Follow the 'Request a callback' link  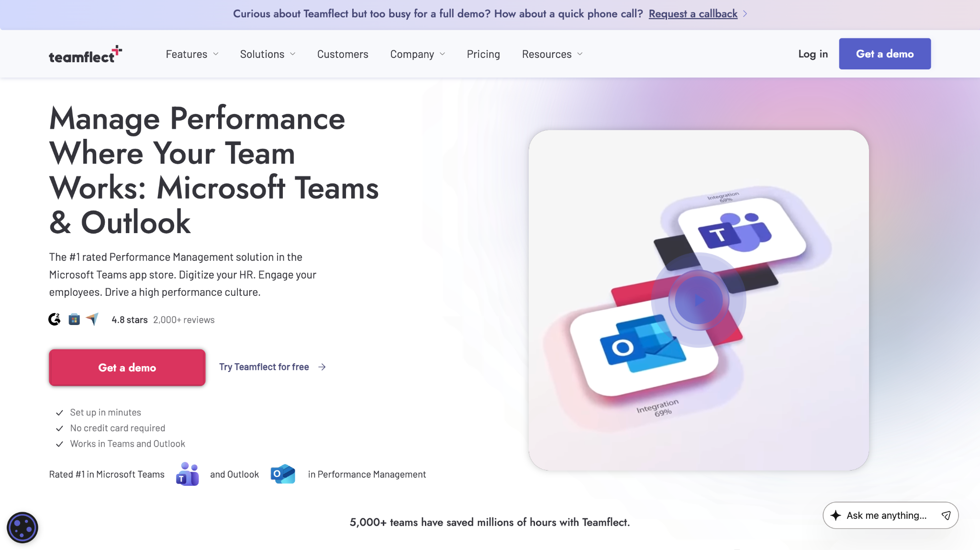(x=692, y=14)
